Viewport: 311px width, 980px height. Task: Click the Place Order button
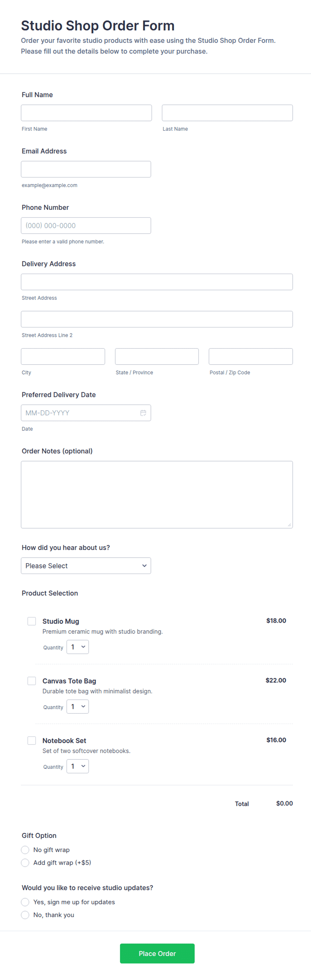pyautogui.click(x=157, y=953)
